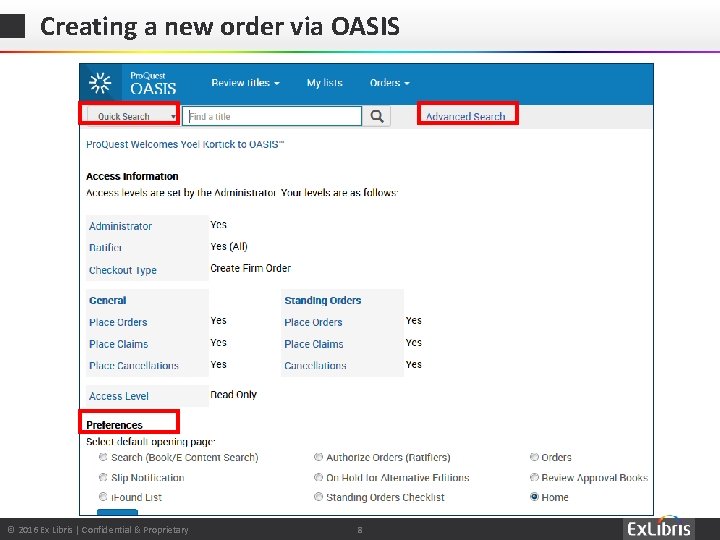This screenshot has height=540, width=720.
Task: Click the magnifying glass search button
Action: point(377,116)
